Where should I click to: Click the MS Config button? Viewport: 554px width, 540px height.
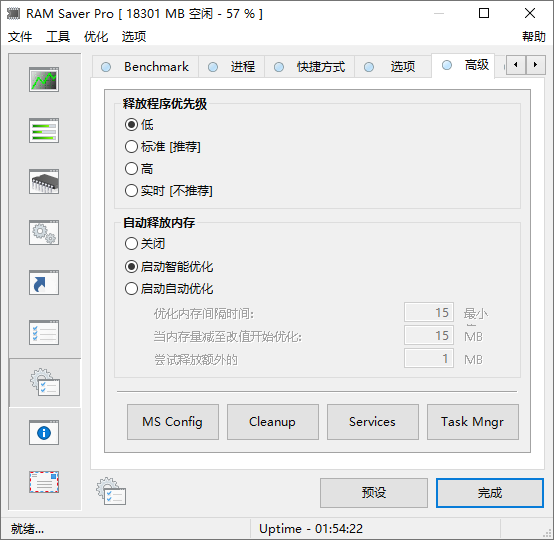[173, 422]
